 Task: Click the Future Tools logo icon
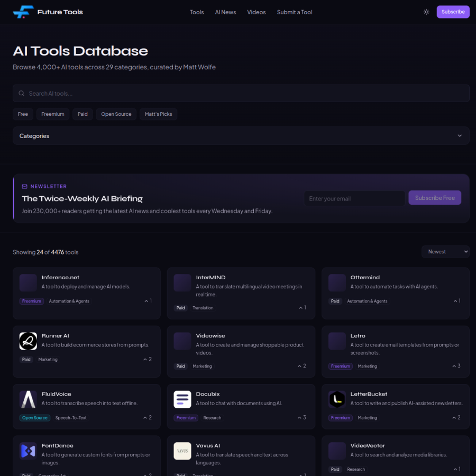[23, 12]
